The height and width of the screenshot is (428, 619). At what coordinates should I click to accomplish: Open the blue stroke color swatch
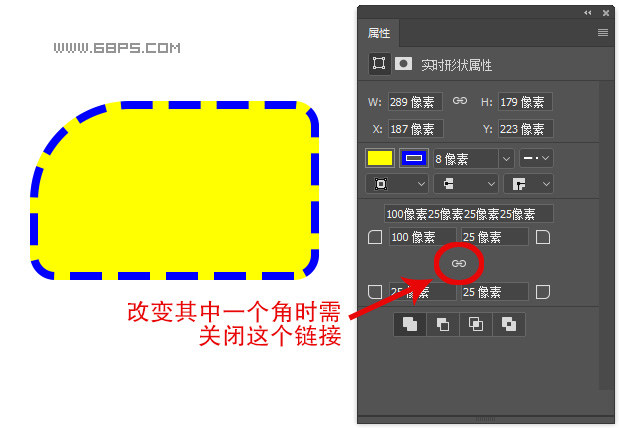[x=414, y=158]
